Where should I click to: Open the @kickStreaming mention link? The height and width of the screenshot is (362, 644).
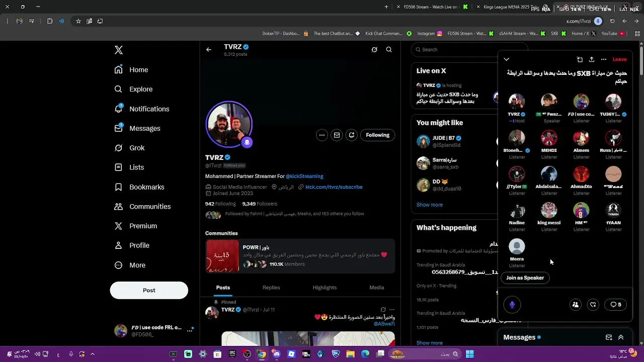click(304, 176)
